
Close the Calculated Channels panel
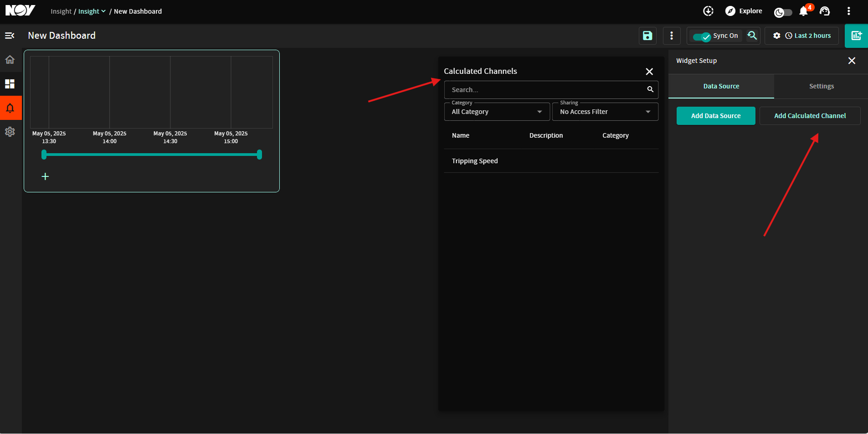pos(649,72)
